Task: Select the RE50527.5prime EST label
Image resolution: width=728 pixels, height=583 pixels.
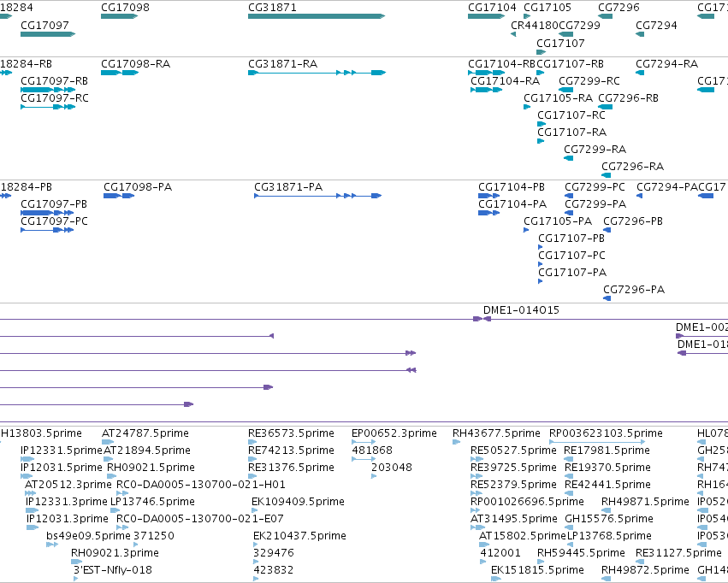Action: tap(513, 450)
